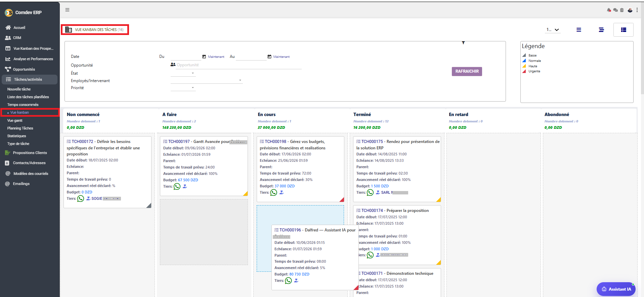Click the Du date input field

click(185, 57)
